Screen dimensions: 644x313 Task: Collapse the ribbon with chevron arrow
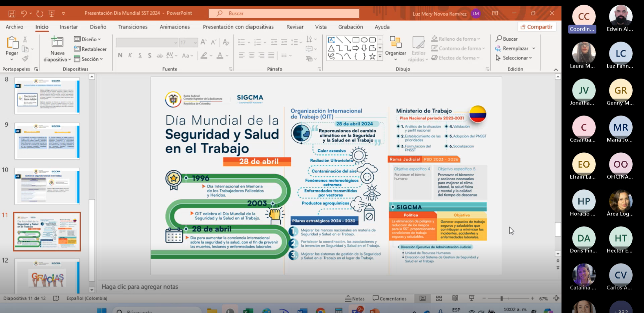click(x=556, y=70)
